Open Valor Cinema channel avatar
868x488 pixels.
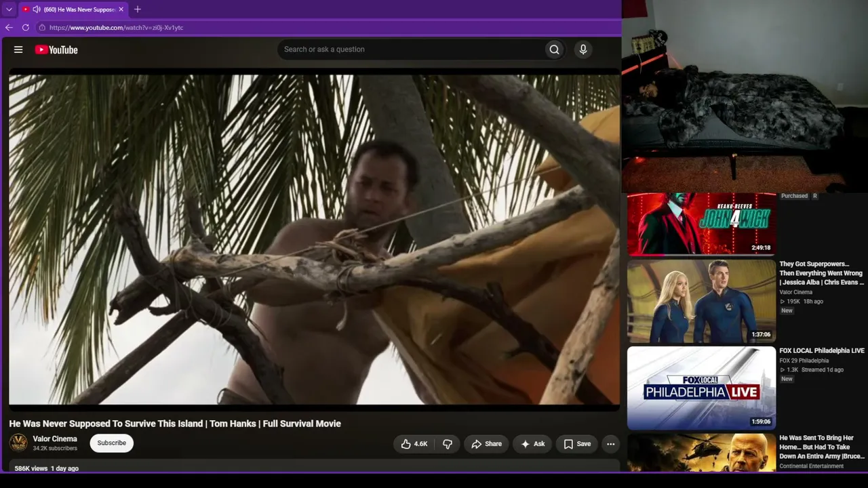[18, 443]
